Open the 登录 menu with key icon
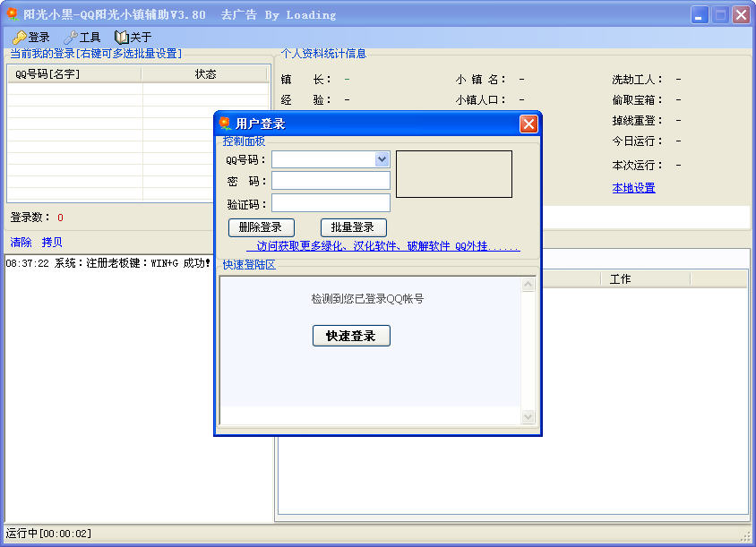756x547 pixels. pyautogui.click(x=31, y=37)
